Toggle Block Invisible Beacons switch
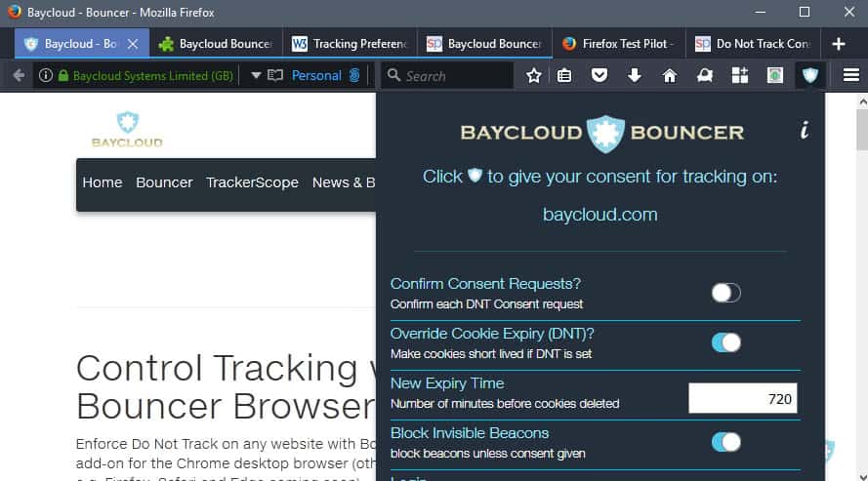 click(x=725, y=442)
